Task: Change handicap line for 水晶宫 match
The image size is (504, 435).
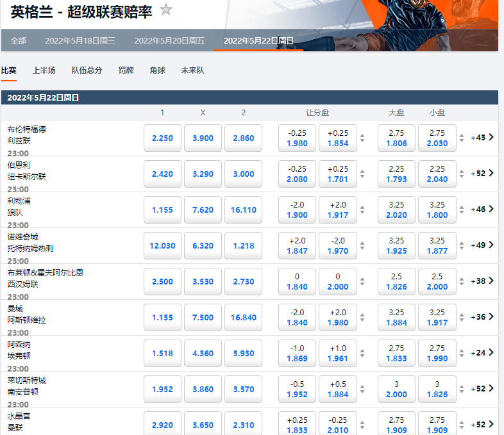Action: (x=362, y=425)
